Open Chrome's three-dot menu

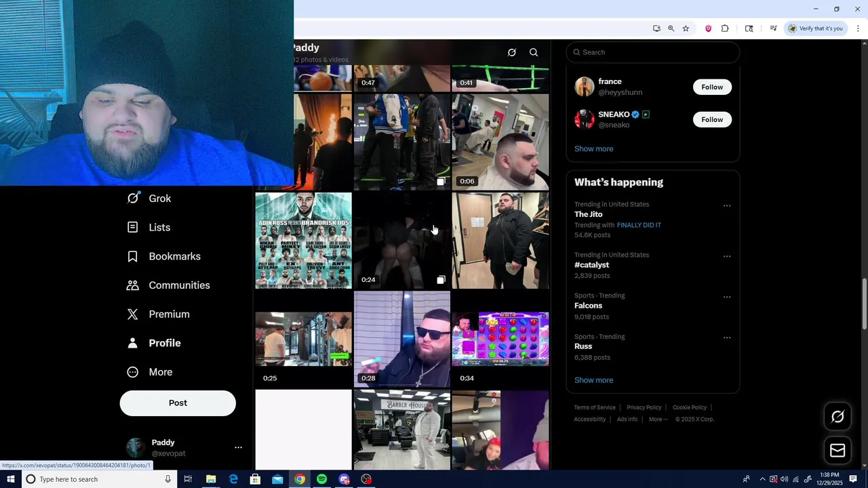(858, 28)
